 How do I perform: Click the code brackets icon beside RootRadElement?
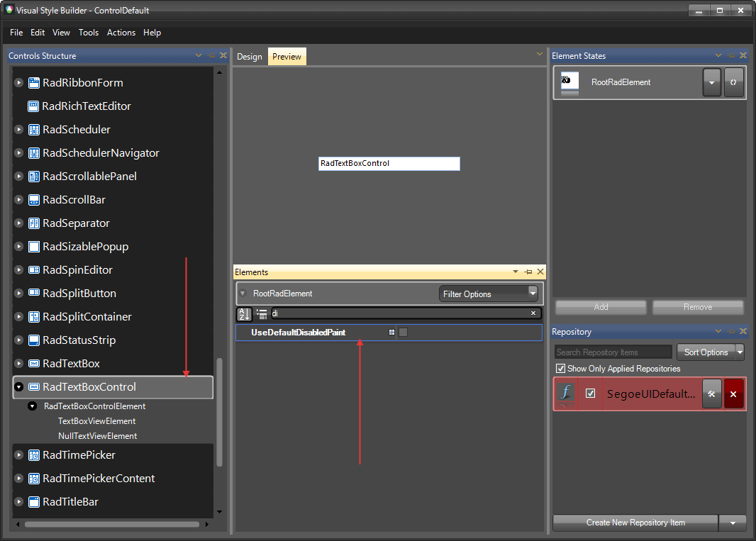point(733,82)
